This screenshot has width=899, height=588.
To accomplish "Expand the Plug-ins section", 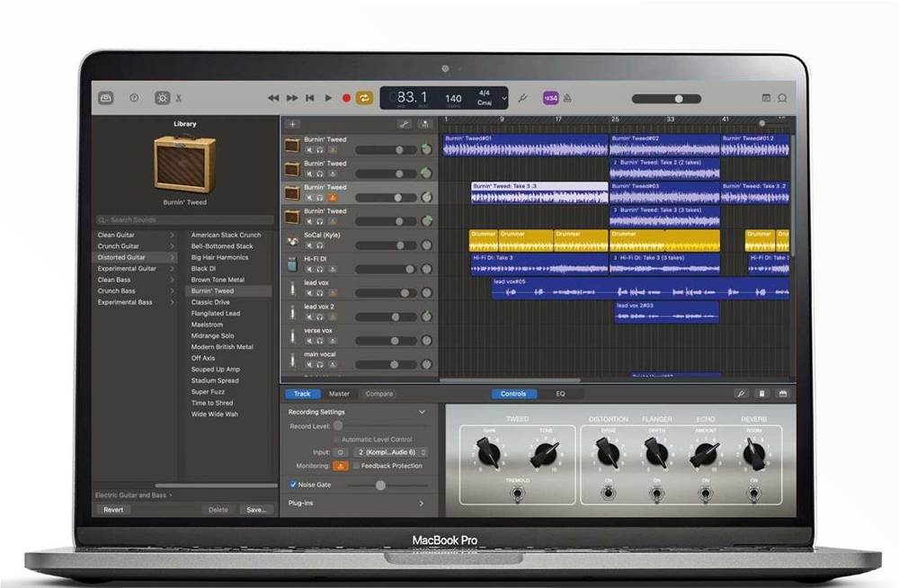I will [422, 503].
